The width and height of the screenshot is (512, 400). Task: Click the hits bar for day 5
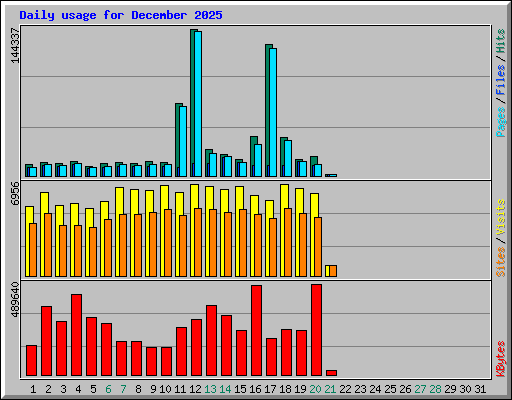(88, 172)
